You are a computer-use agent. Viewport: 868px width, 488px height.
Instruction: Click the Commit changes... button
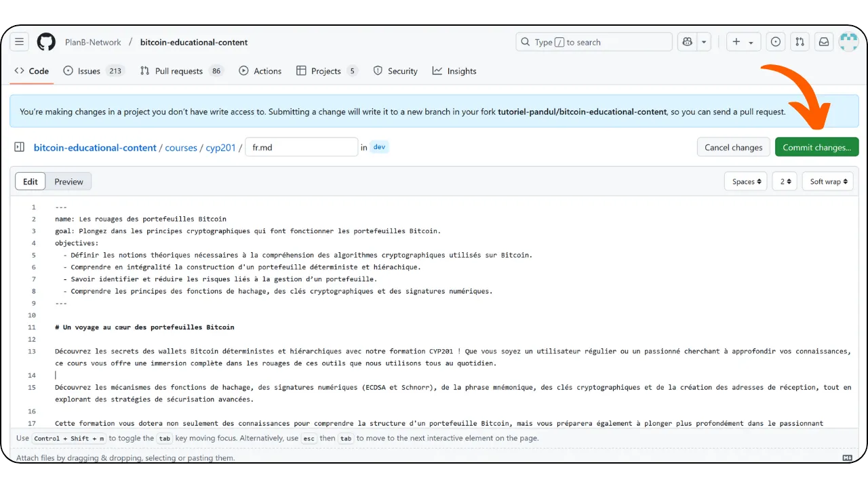(x=816, y=147)
